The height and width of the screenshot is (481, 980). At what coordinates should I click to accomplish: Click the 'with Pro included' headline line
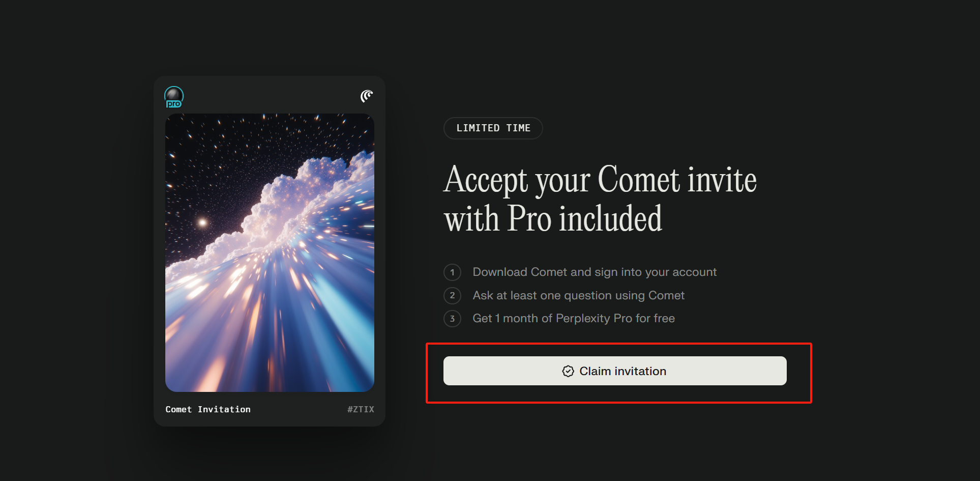tap(553, 219)
